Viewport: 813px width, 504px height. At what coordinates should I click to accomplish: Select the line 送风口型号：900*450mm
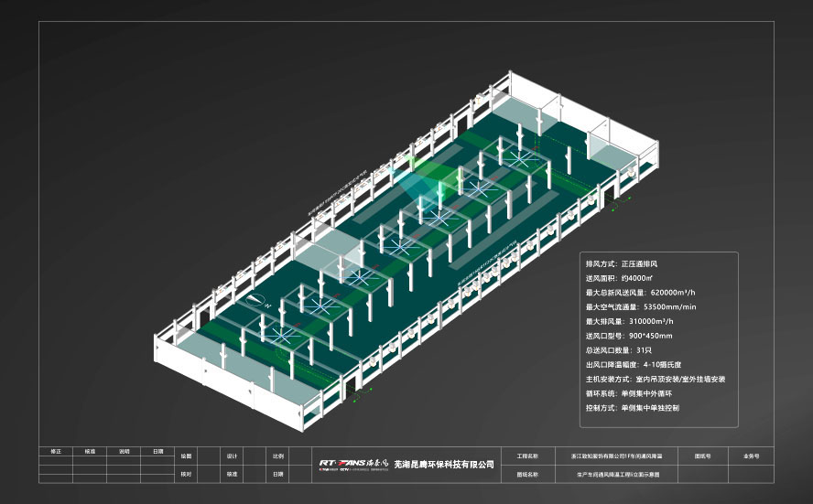(x=629, y=336)
